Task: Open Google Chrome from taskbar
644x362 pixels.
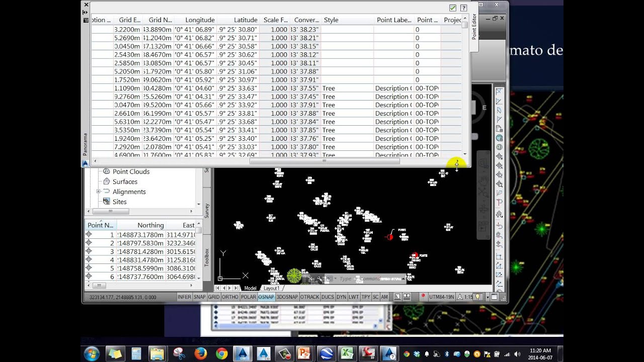Action: [x=221, y=353]
